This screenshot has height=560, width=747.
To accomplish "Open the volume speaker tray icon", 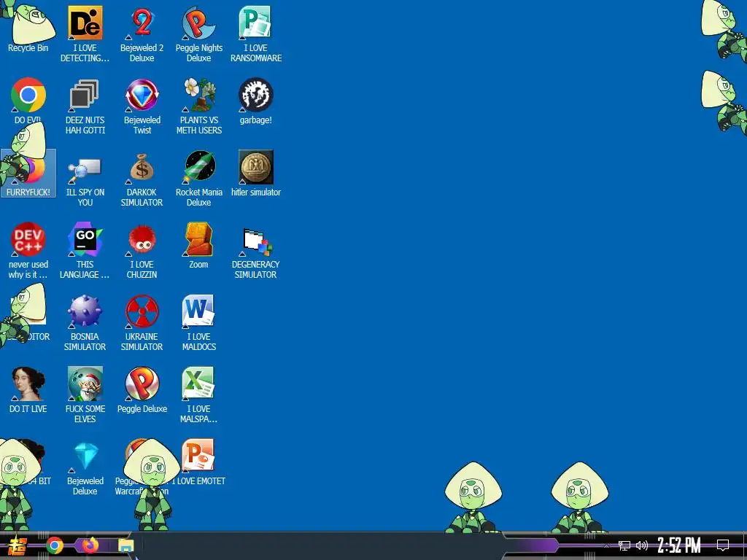I will [642, 545].
